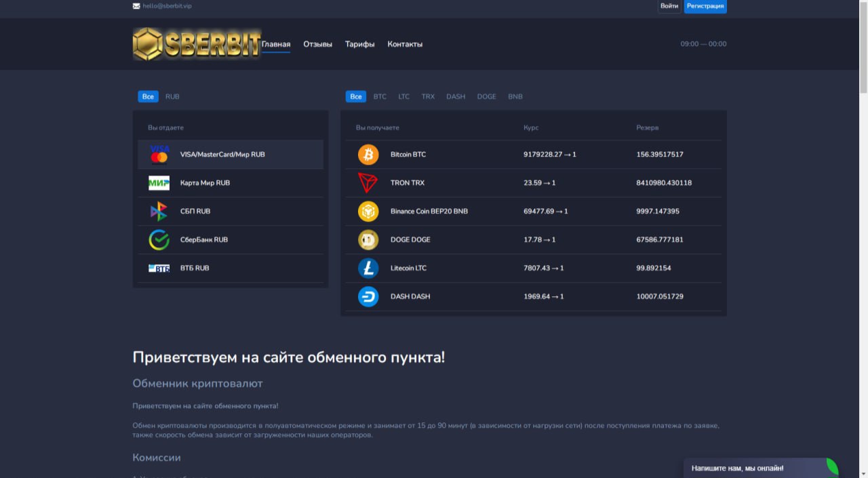Select the blue DASH coin icon

pyautogui.click(x=368, y=297)
